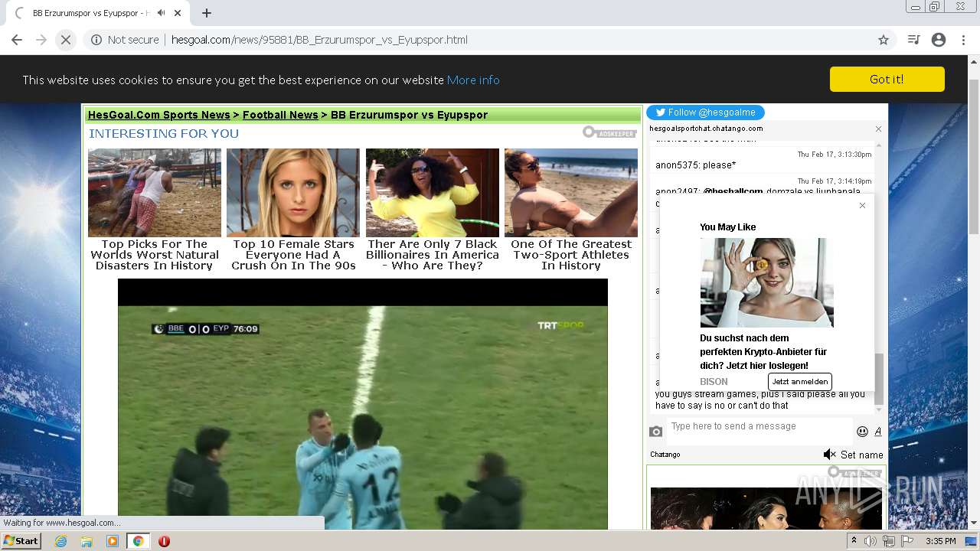Viewport: 980px width, 551px height.
Task: Open celebrity ad image under chat
Action: pos(766,508)
